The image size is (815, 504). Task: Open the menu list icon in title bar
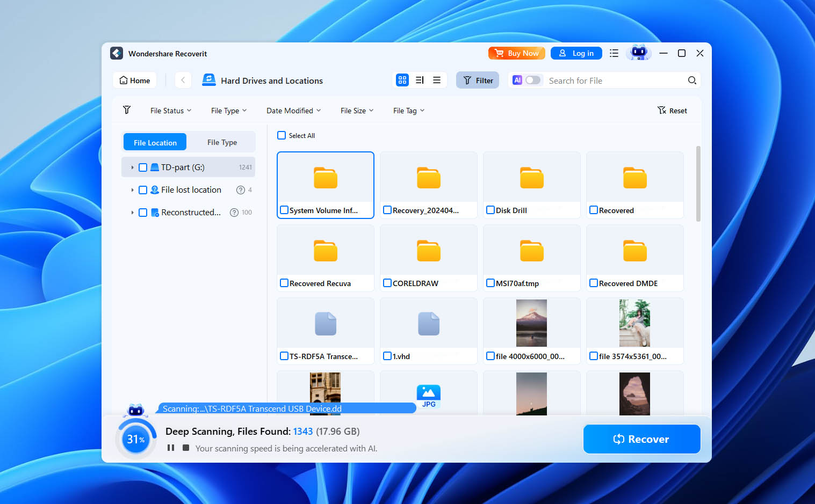[614, 53]
